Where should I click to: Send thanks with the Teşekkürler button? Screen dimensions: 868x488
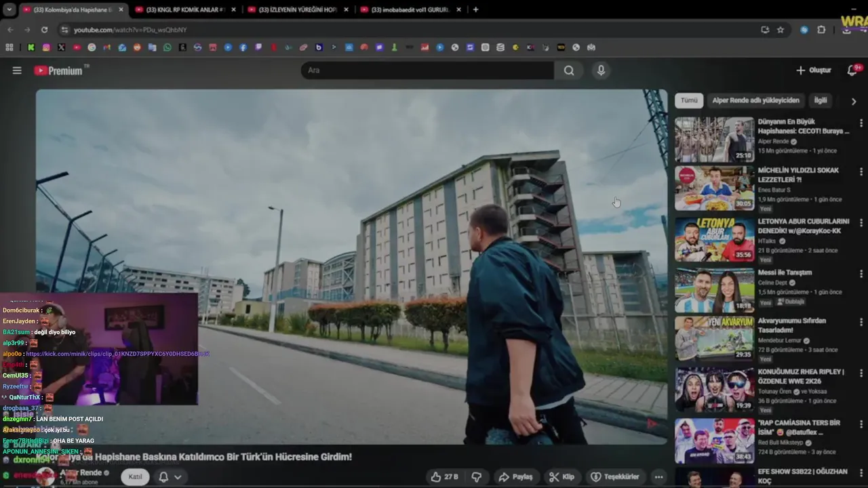pos(614,476)
